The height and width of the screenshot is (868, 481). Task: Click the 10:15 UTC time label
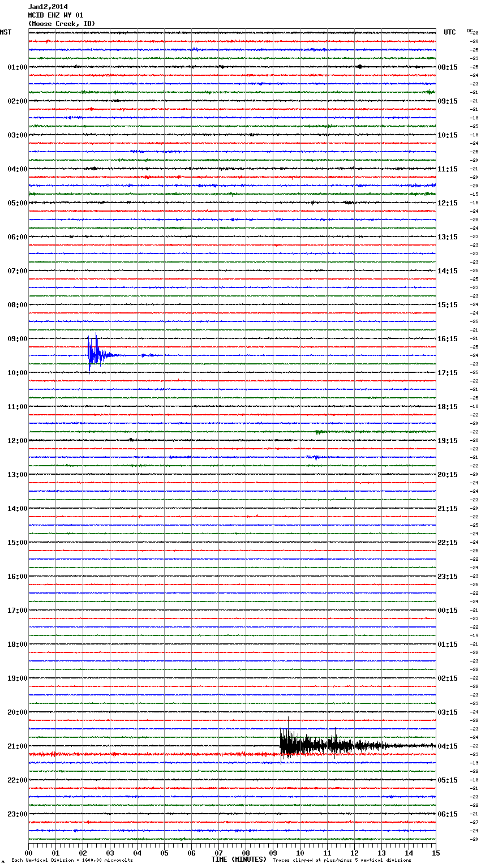click(x=448, y=135)
